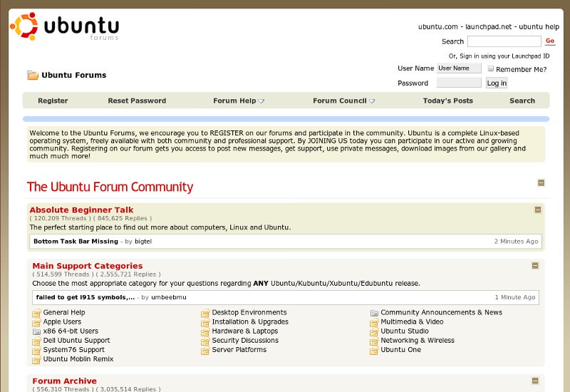Click folder icon beside Ubuntu Forums breadcrumb
570x392 pixels.
[33, 76]
